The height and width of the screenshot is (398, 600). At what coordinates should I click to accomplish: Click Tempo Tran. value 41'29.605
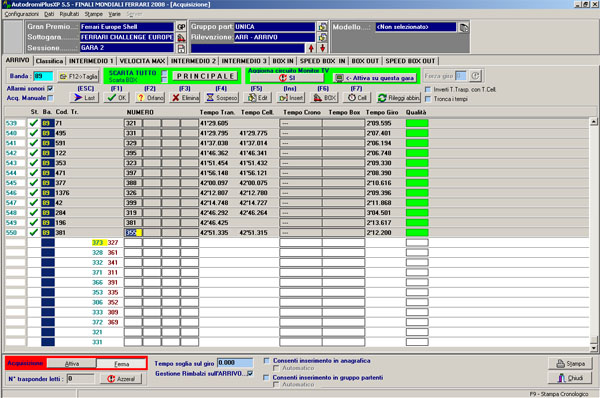pos(214,123)
